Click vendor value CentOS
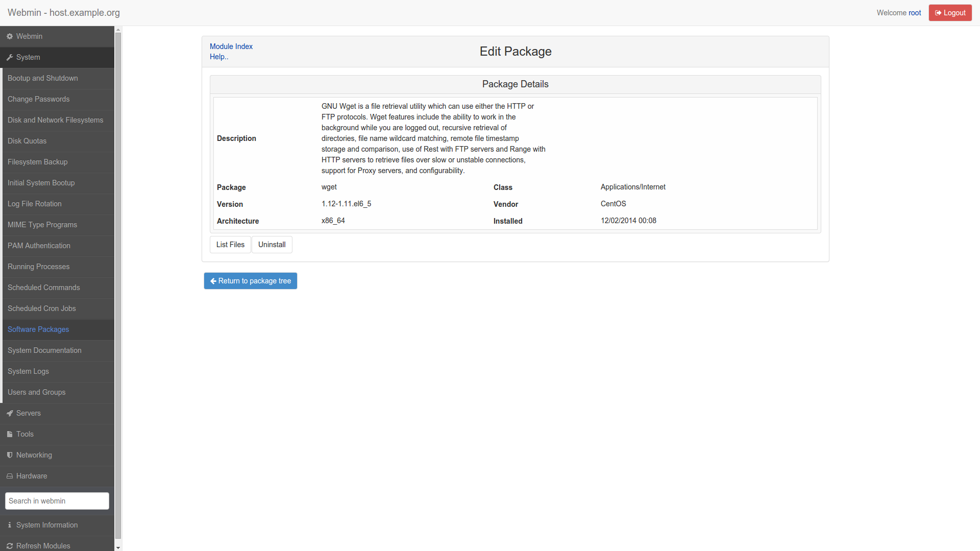This screenshot has width=980, height=551. pos(614,204)
